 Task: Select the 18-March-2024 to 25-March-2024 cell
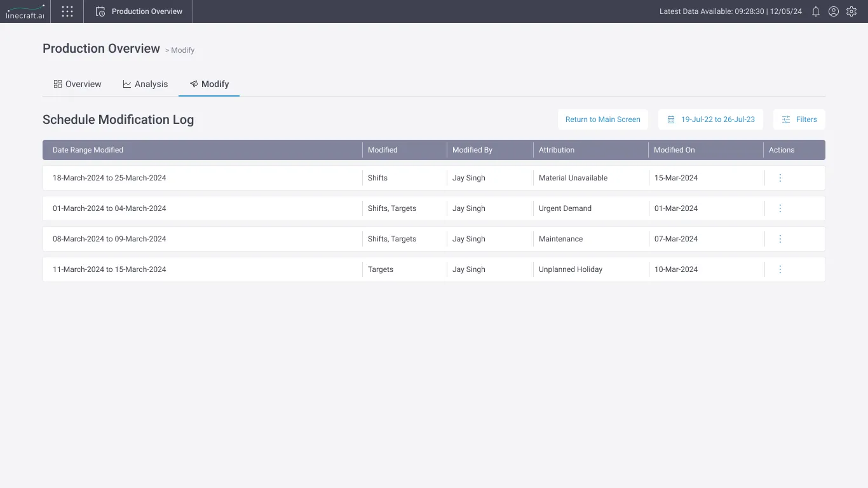[109, 178]
